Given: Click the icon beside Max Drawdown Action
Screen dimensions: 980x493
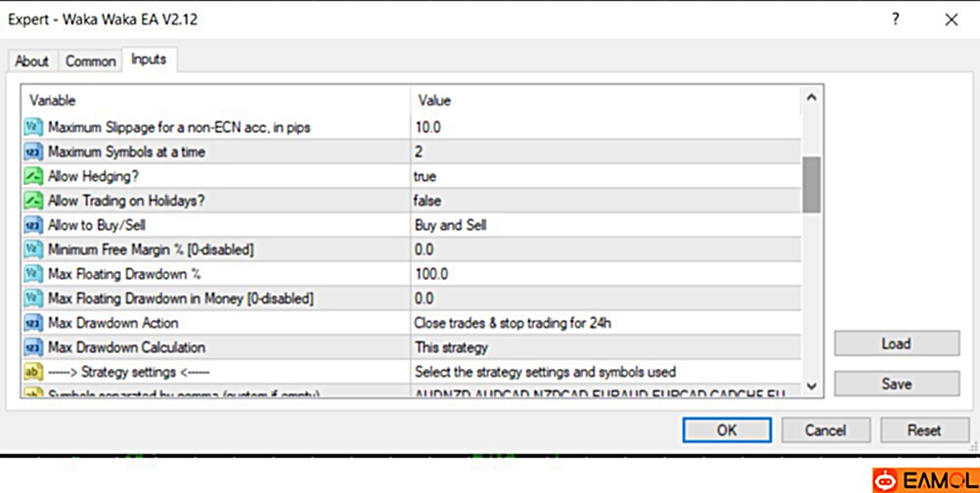Looking at the screenshot, I should click(33, 323).
